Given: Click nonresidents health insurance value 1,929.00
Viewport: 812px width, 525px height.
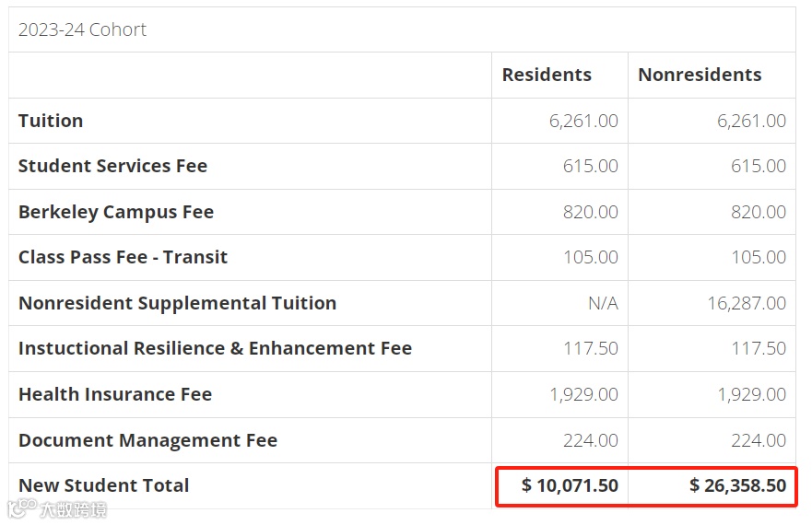Looking at the screenshot, I should 751,394.
